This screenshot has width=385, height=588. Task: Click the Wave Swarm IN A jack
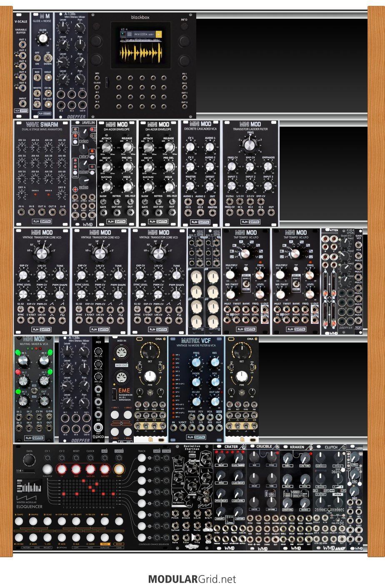21,212
